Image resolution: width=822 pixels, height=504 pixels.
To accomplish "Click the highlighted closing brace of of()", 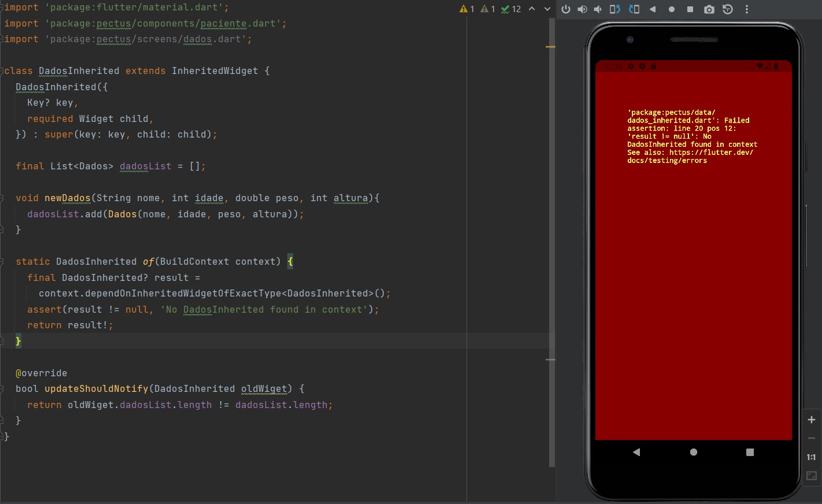I will pos(18,342).
